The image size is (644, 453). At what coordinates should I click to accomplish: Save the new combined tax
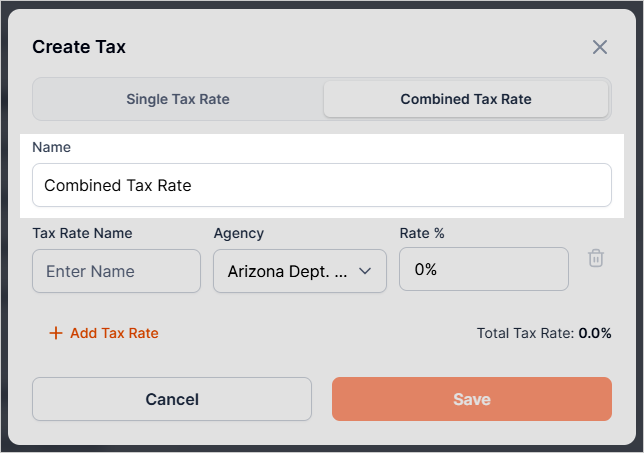[x=471, y=399]
